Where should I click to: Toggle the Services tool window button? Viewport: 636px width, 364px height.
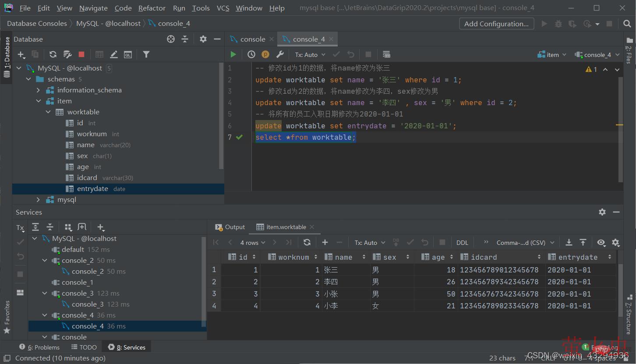coord(127,347)
